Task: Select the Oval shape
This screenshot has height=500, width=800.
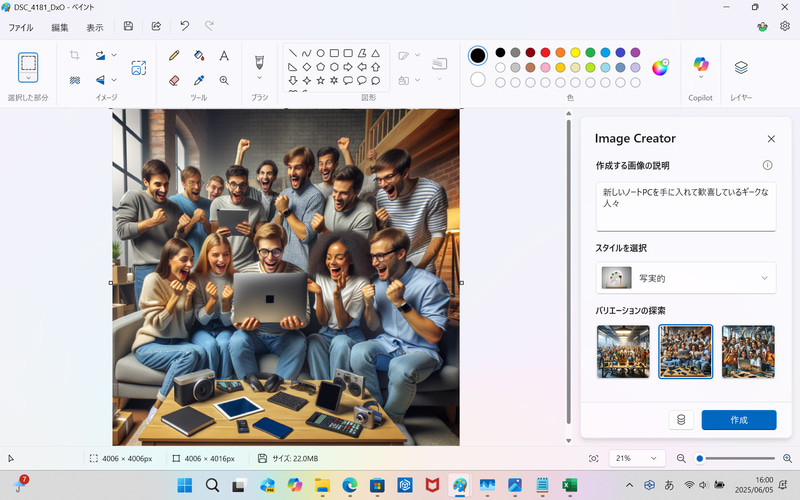Action: click(x=320, y=53)
